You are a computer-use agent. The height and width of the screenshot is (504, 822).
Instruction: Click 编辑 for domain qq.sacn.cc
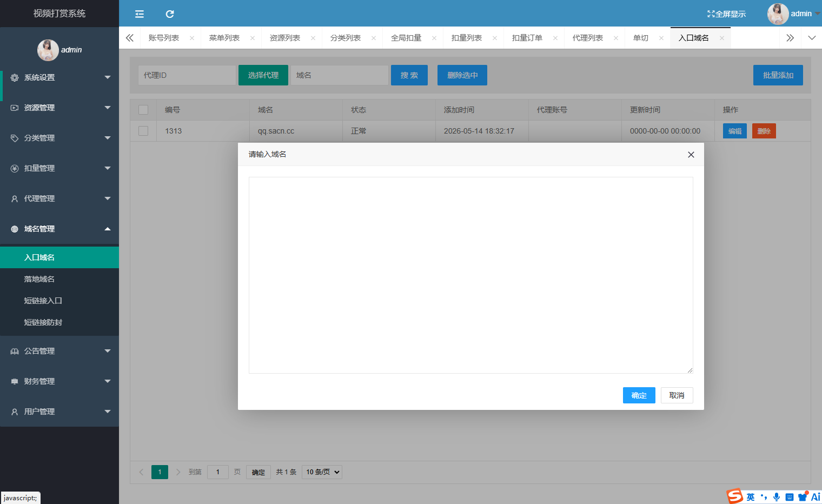[x=735, y=131]
